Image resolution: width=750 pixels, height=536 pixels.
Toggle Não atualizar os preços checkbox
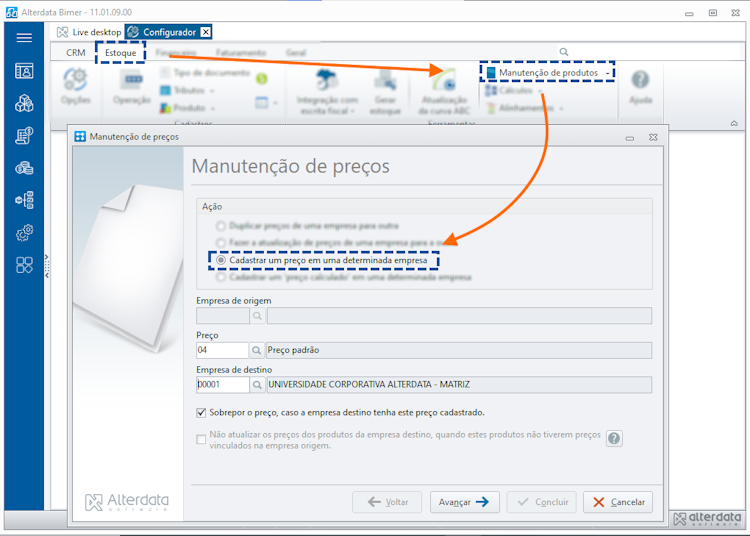[201, 439]
